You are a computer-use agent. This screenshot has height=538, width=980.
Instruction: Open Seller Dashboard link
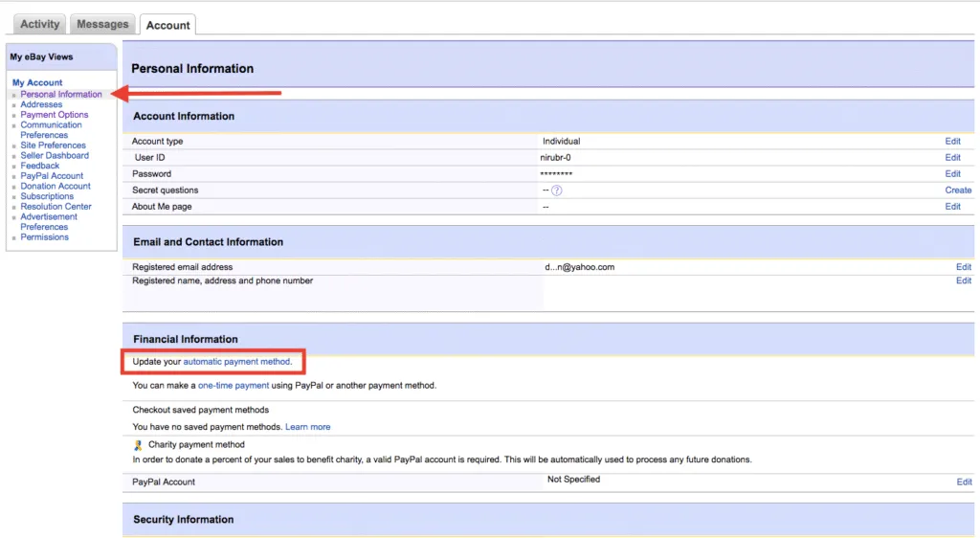click(x=55, y=155)
